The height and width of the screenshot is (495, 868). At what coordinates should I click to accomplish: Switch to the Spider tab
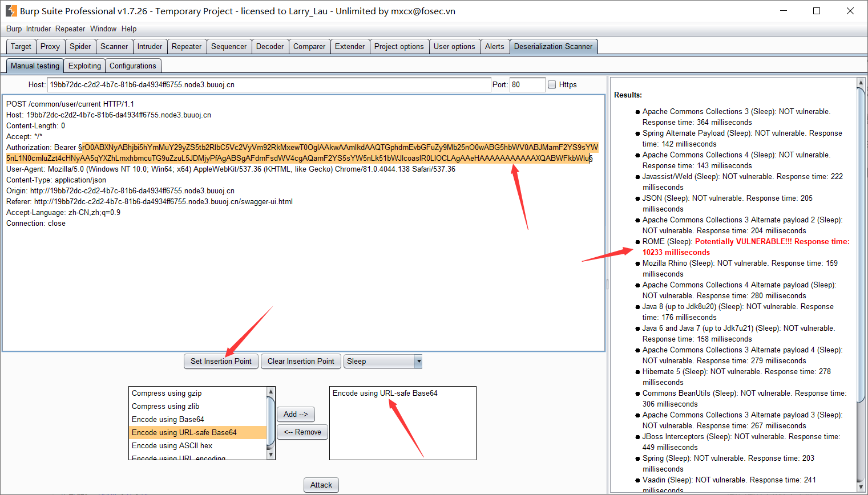tap(80, 47)
